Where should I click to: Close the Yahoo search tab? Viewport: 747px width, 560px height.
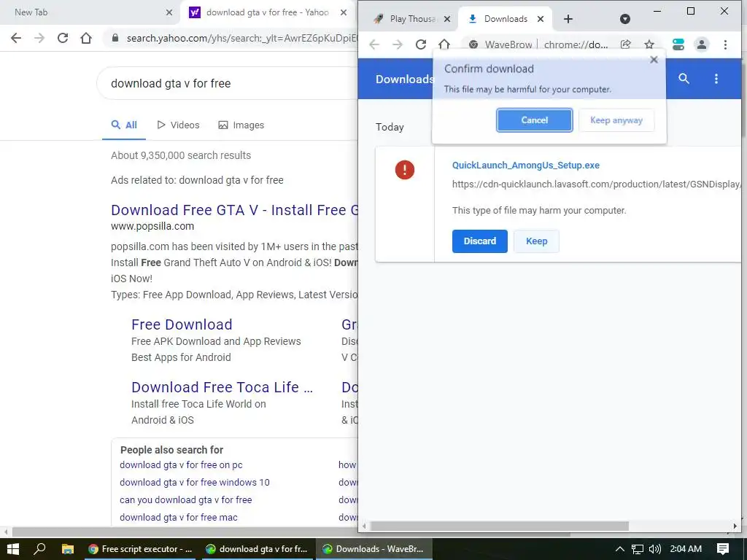(344, 12)
